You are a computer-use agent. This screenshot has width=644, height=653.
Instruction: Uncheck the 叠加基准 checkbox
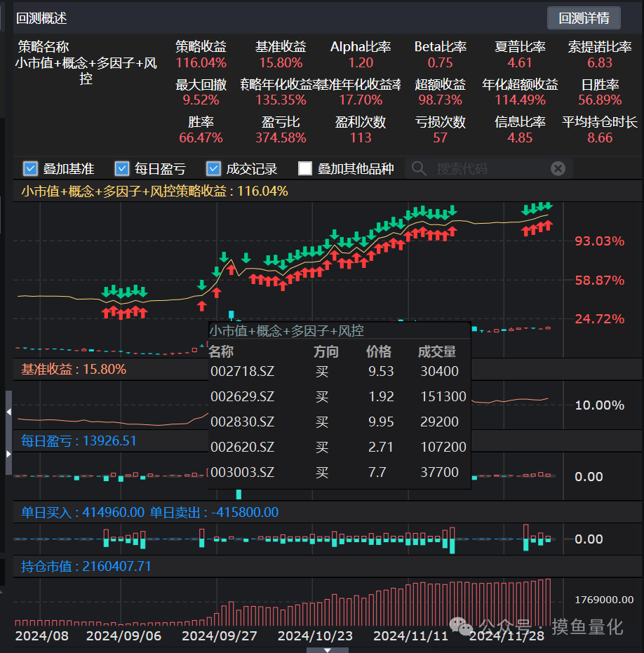30,168
